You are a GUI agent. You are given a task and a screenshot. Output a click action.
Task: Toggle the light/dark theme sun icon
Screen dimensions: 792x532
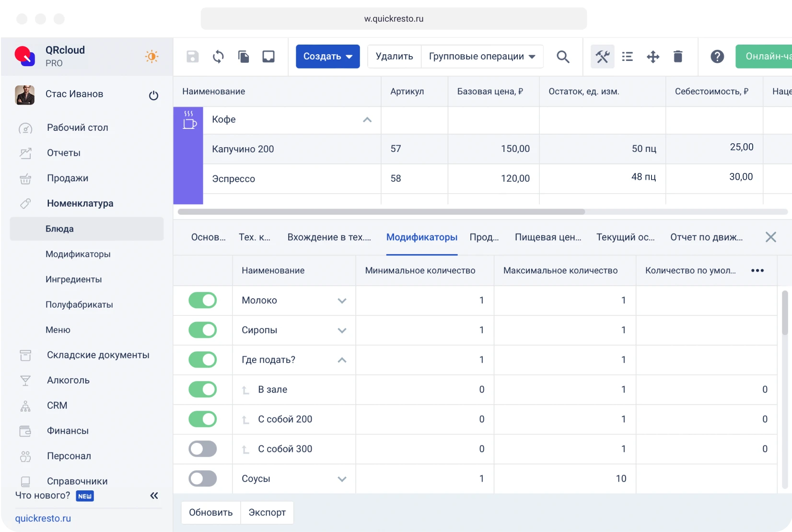(151, 56)
